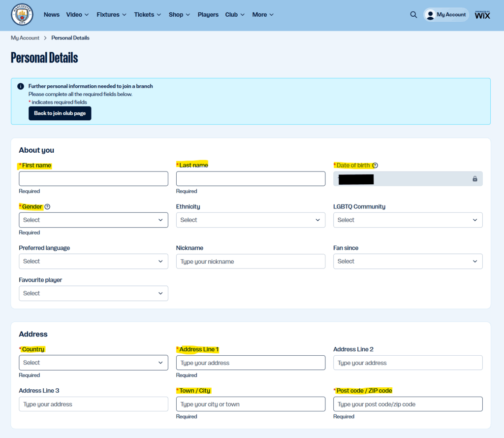Open the search magnifier icon
This screenshot has width=504, height=438.
click(413, 15)
